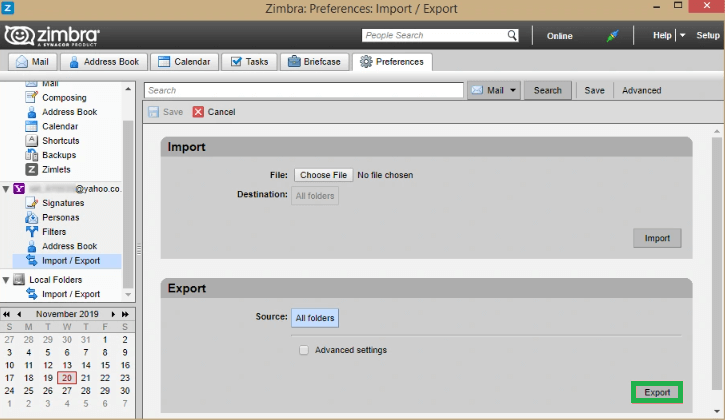Go to the previous month in mini calendar
Screen dimensions: 725x420
tap(19, 314)
